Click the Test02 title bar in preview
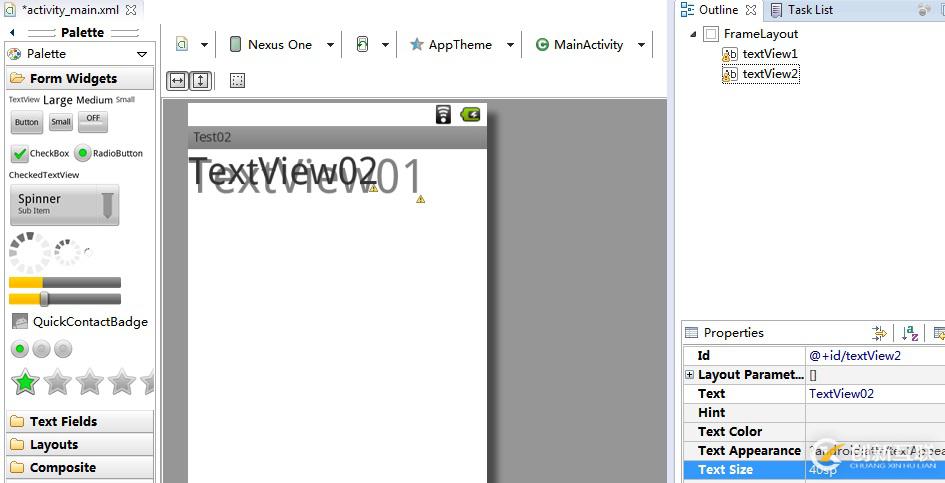This screenshot has width=945, height=483. click(x=338, y=137)
